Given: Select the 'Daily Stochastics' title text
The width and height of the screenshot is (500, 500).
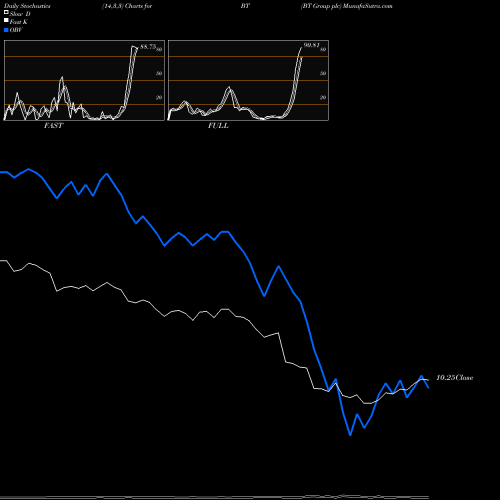Looking at the screenshot, I should click(x=27, y=6).
